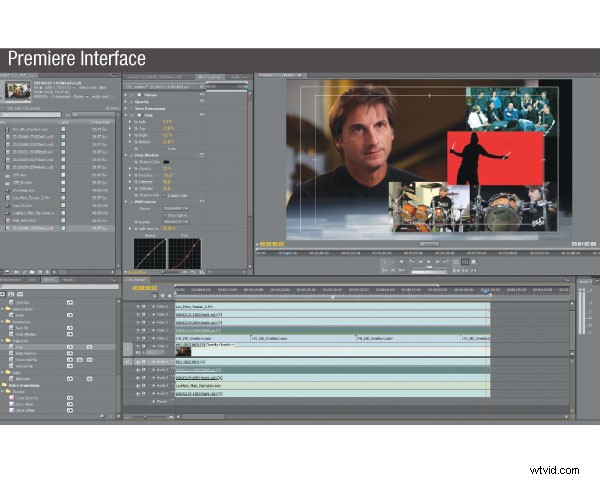Image resolution: width=600 pixels, height=480 pixels.
Task: Expand the Motion effect properties
Action: [126, 95]
